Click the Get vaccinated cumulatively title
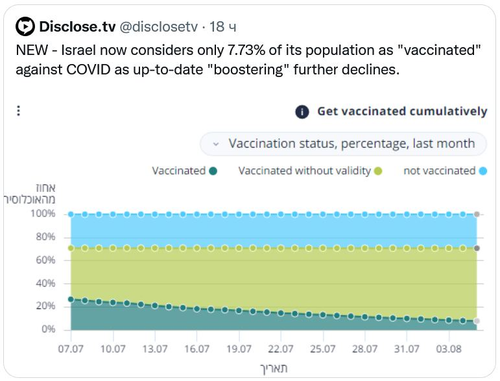The width and height of the screenshot is (500, 381). point(402,111)
